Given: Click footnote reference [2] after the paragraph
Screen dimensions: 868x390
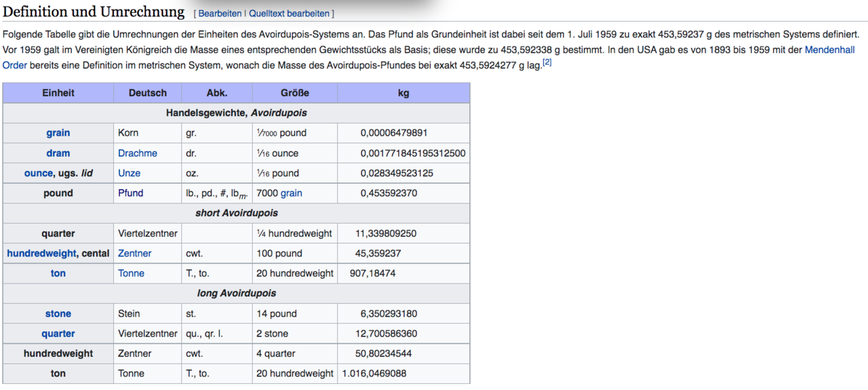Looking at the screenshot, I should (x=547, y=63).
